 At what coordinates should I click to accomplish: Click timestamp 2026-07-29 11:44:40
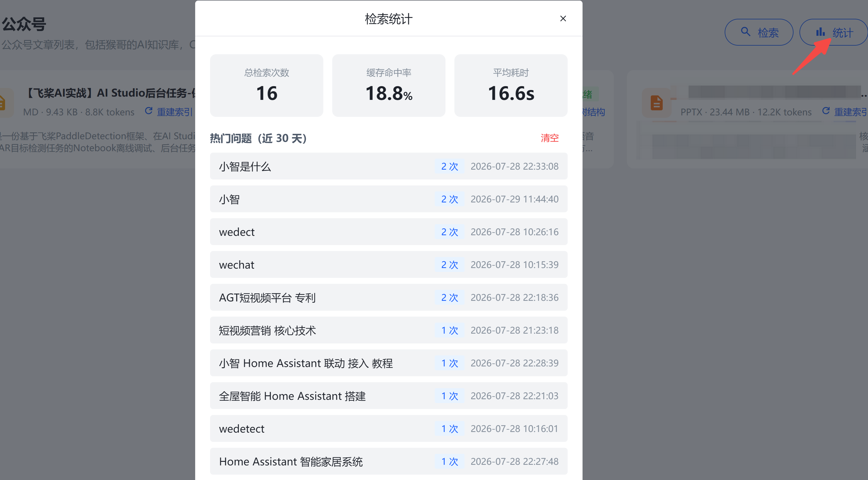point(515,199)
